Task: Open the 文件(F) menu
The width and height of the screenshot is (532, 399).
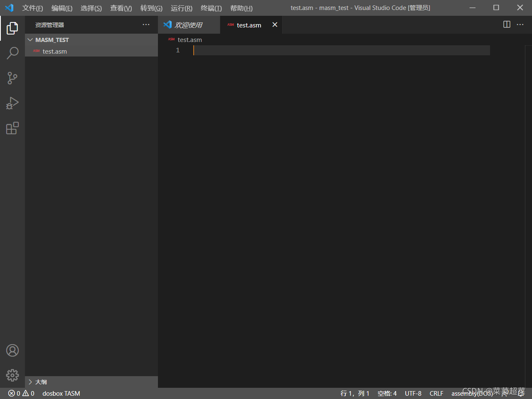Action: pyautogui.click(x=32, y=8)
